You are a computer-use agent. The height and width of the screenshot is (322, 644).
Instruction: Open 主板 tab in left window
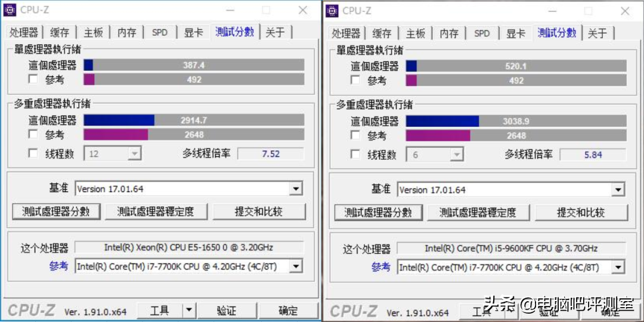[93, 32]
